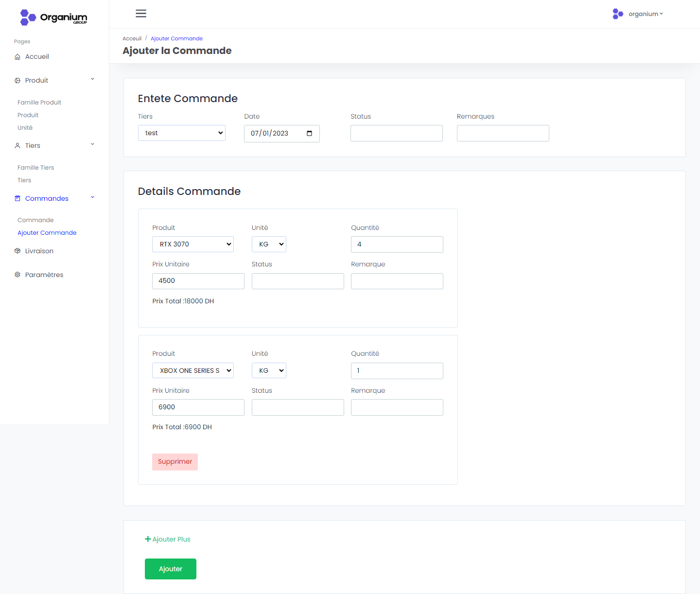Click the Livraison box icon in sidebar
The height and width of the screenshot is (594, 700).
tap(17, 251)
